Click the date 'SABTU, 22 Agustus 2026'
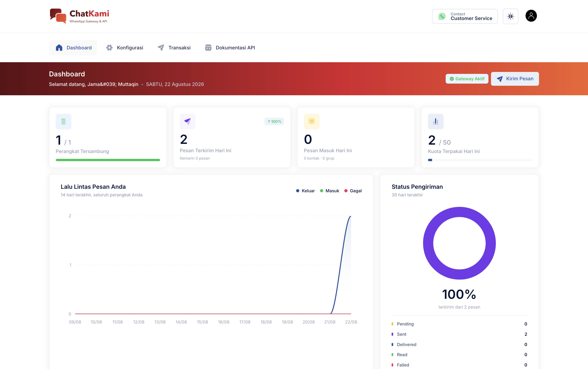 click(175, 84)
